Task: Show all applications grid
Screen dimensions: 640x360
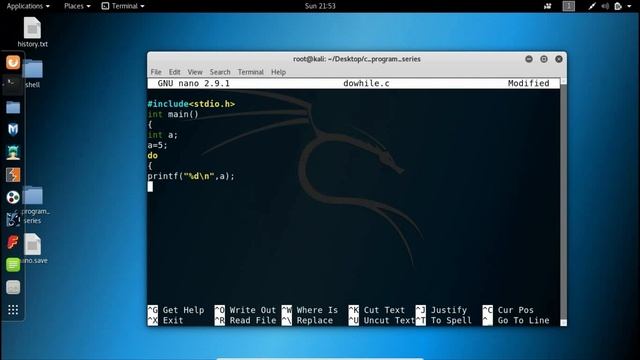Action: point(13,310)
